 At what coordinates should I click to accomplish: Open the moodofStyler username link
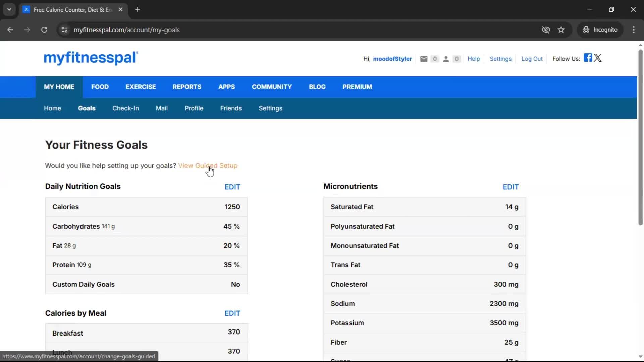[x=392, y=59]
